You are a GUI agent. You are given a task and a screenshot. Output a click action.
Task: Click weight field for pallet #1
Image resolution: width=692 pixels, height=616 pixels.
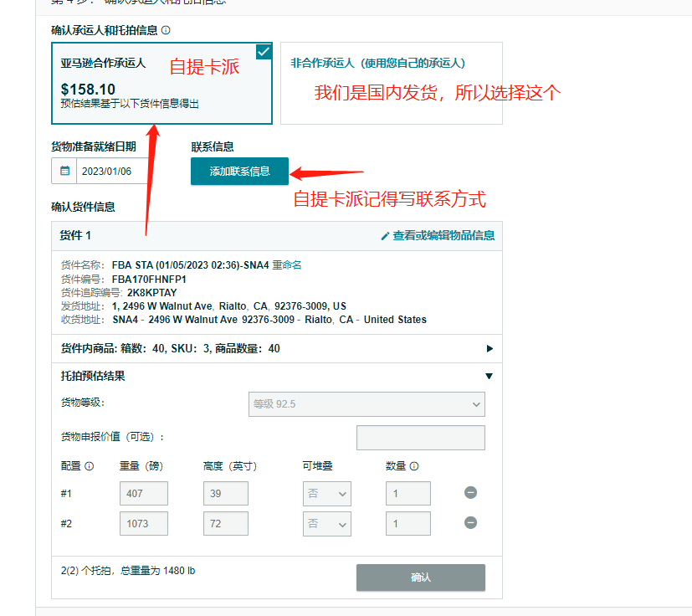tap(144, 493)
